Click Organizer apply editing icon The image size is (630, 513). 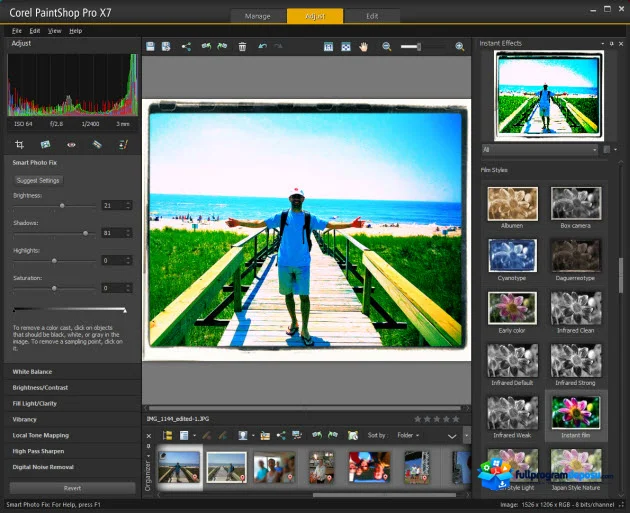click(x=223, y=435)
